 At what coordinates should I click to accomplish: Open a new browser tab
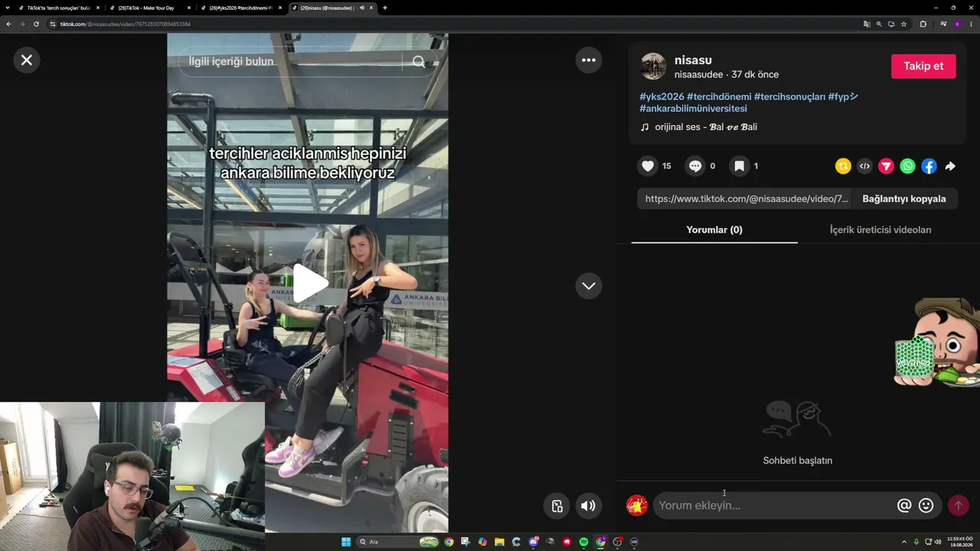(x=385, y=8)
